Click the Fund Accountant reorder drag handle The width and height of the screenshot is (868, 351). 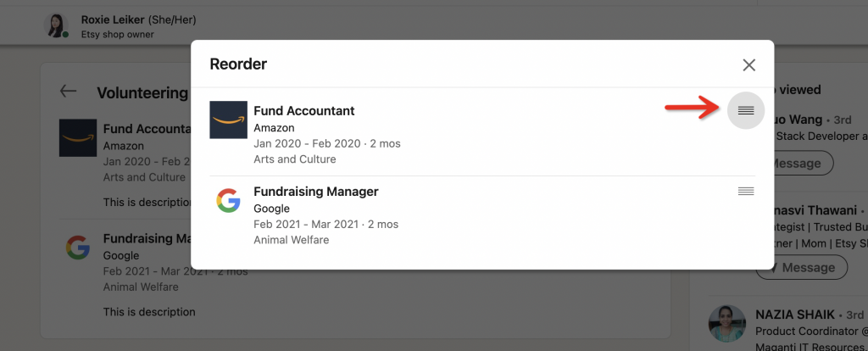746,110
